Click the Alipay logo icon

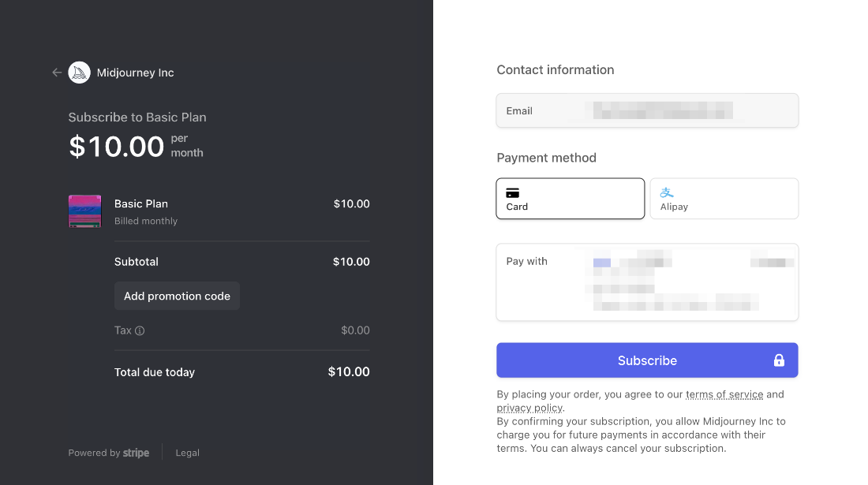pyautogui.click(x=667, y=192)
